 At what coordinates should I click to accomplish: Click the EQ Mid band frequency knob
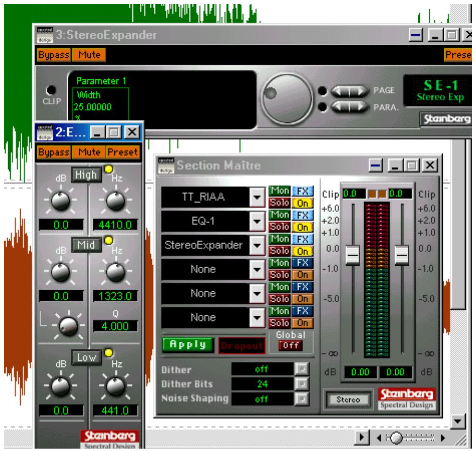click(115, 272)
